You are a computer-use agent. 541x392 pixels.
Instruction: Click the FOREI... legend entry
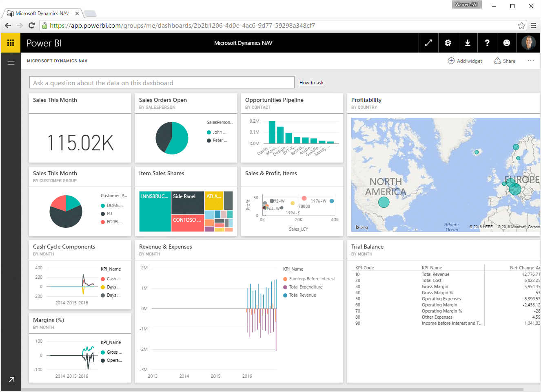(111, 222)
